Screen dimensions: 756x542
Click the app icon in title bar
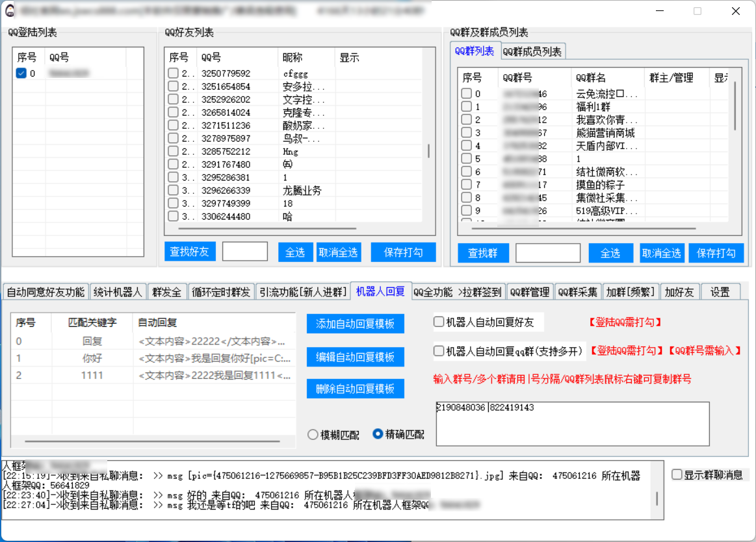[x=10, y=11]
